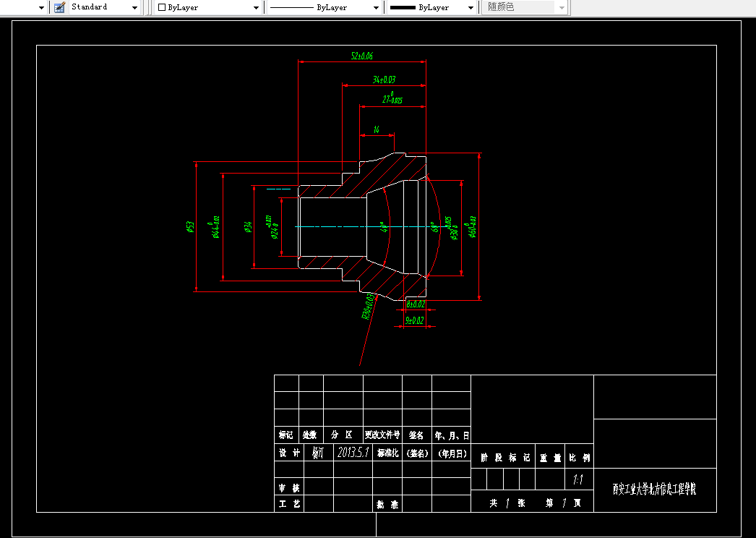Select the 西安工业大学北方信息工程学院 school name text
The width and height of the screenshot is (756, 538).
654,490
